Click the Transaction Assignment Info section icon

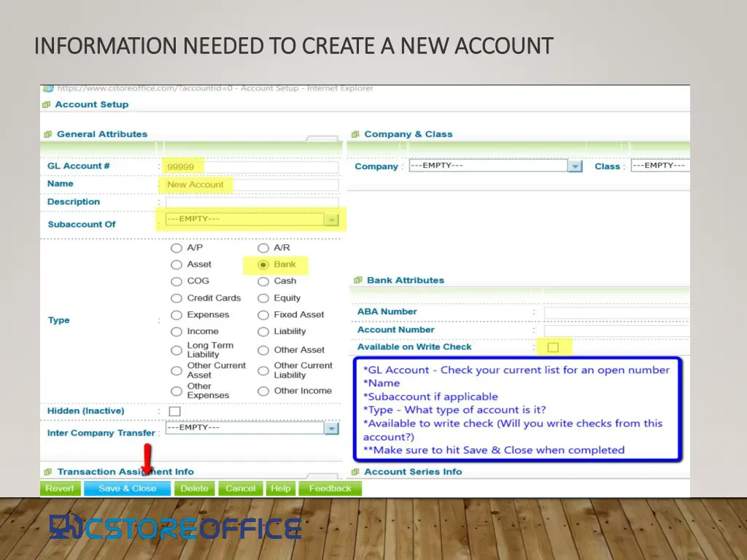point(48,472)
